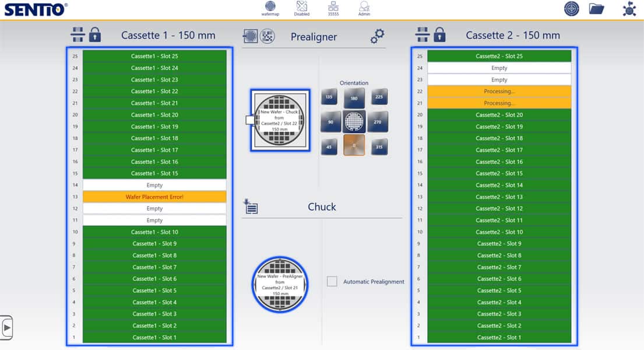Select the 180 degree orientation button

(x=354, y=98)
